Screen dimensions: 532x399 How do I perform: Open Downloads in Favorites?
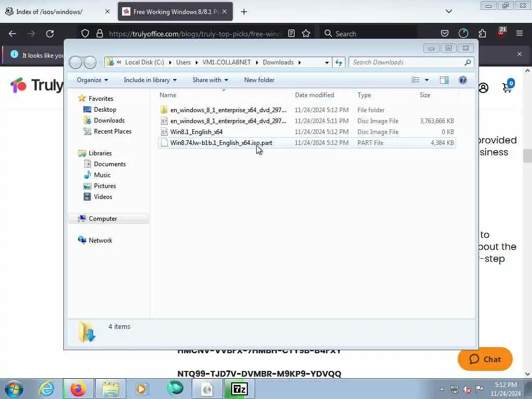point(109,121)
